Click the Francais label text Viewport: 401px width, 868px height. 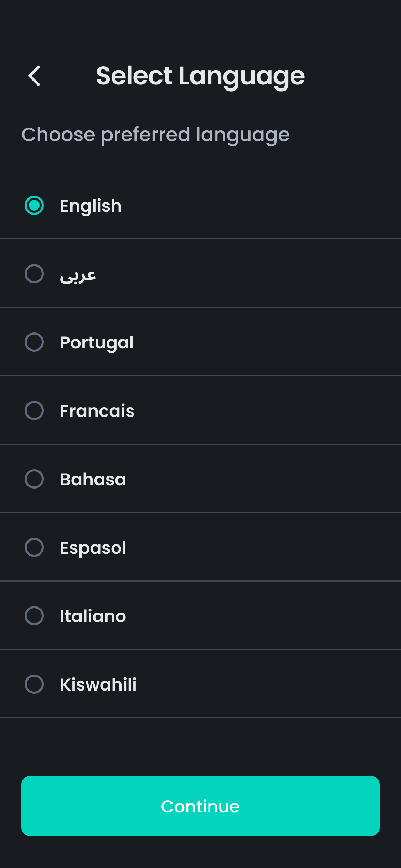click(x=97, y=411)
